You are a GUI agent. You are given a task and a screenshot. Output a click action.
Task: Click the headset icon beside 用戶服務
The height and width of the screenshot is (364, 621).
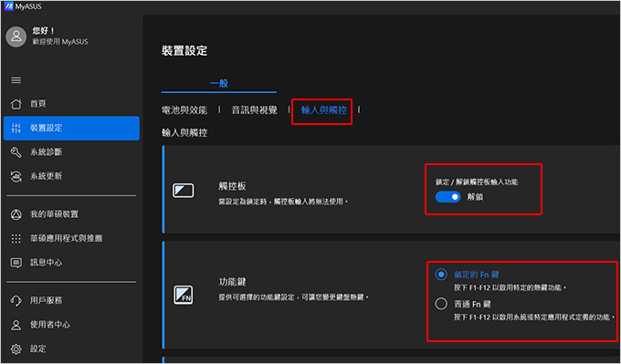(16, 301)
